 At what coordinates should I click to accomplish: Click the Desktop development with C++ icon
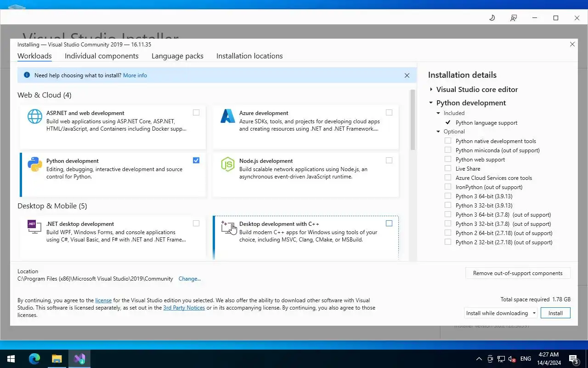(228, 227)
